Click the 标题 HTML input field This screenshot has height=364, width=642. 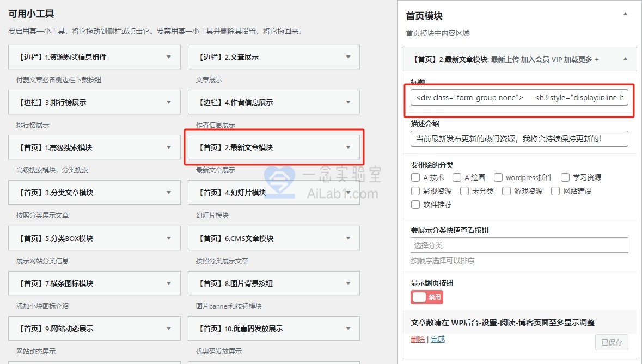[x=519, y=98]
